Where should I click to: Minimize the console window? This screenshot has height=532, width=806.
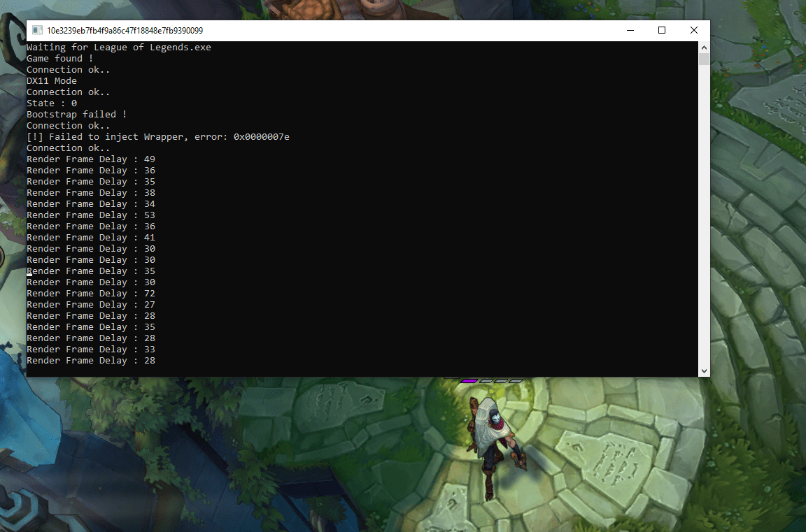pyautogui.click(x=630, y=30)
